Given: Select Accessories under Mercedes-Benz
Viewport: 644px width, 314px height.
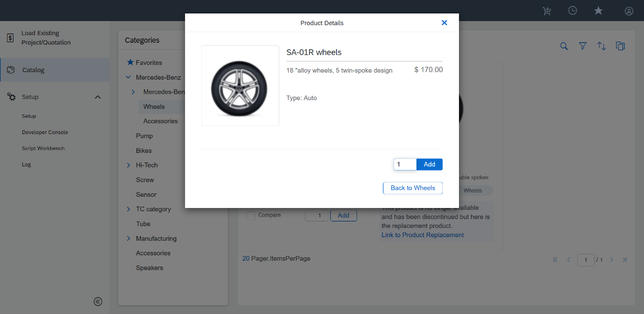Looking at the screenshot, I should (160, 121).
